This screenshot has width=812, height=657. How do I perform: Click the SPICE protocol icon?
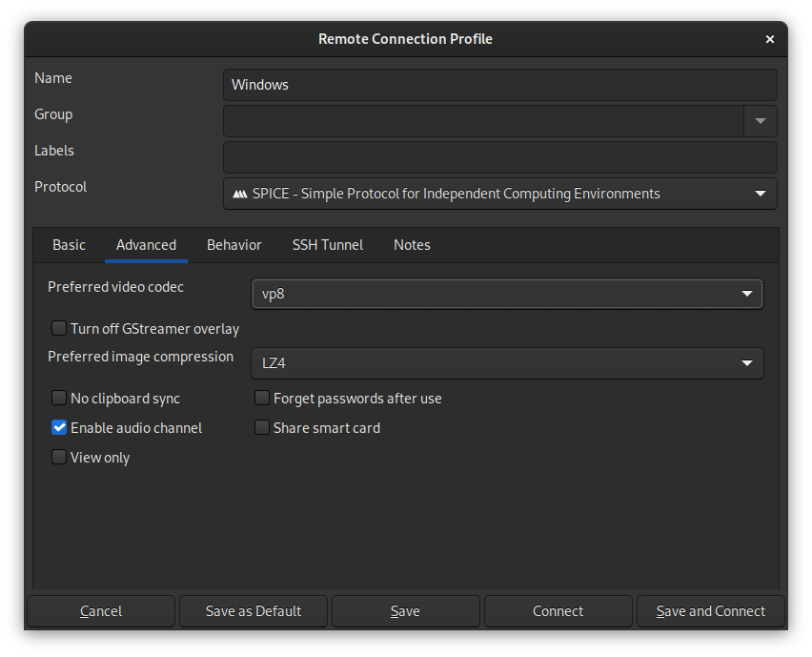[240, 194]
